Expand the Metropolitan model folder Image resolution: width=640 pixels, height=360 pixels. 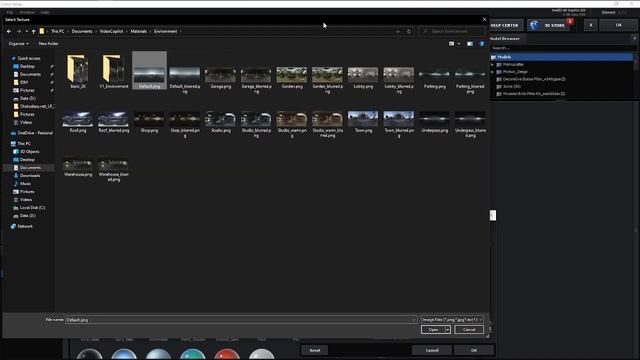[x=492, y=64]
